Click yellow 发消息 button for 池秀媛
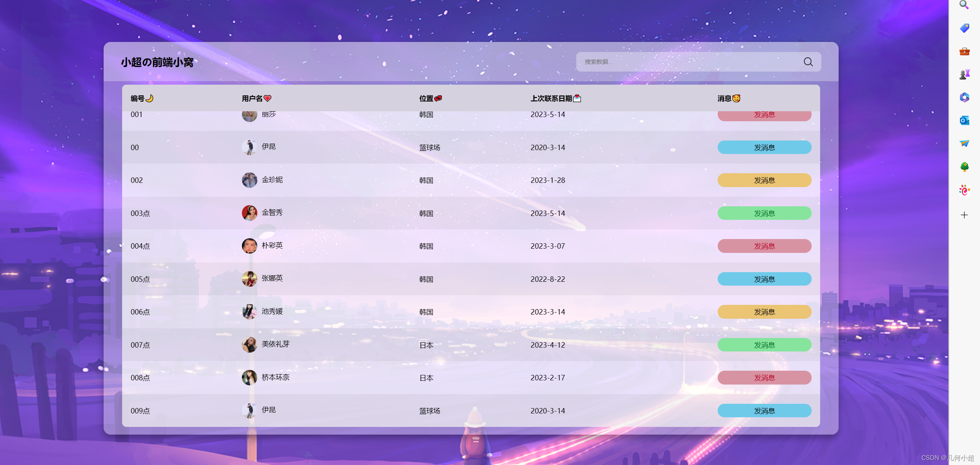This screenshot has width=980, height=465. point(764,312)
